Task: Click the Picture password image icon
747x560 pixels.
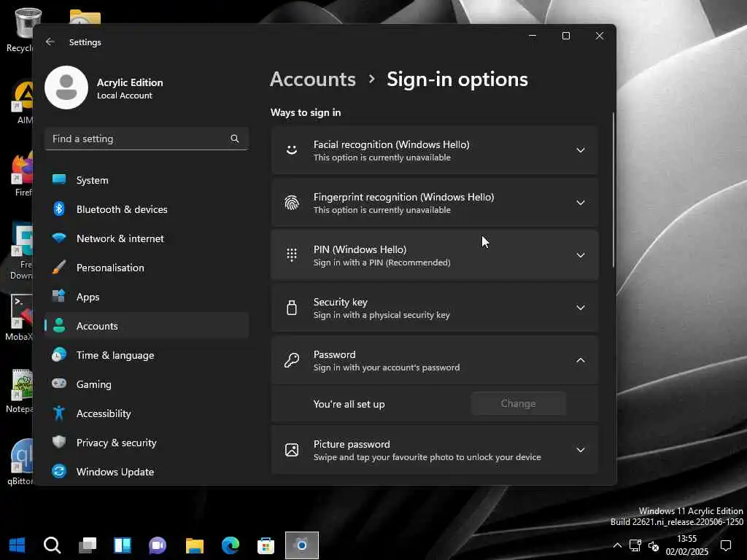Action: [292, 450]
